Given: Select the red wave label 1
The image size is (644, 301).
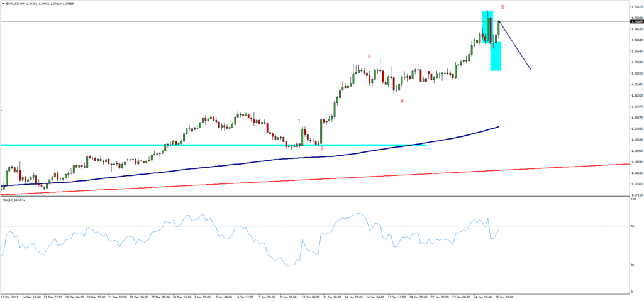Looking at the screenshot, I should [x=299, y=121].
